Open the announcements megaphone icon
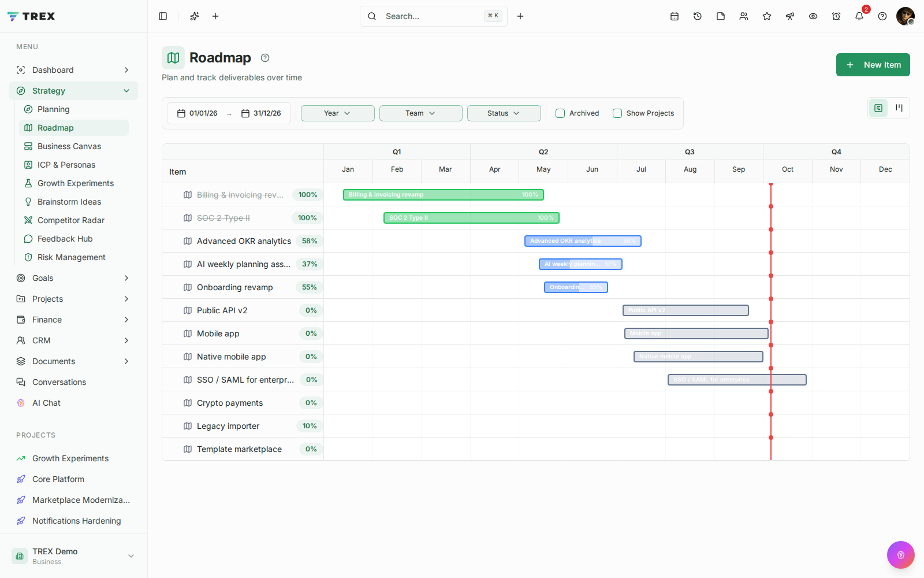This screenshot has height=578, width=924. (x=790, y=16)
